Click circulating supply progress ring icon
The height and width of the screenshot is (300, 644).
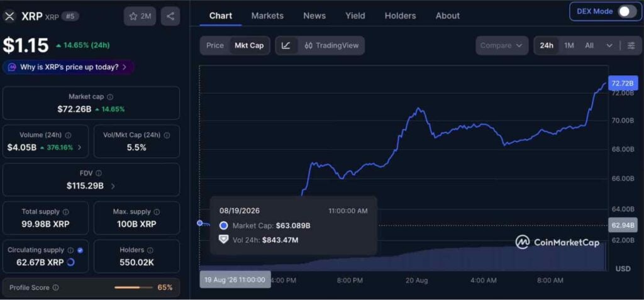[x=70, y=262]
